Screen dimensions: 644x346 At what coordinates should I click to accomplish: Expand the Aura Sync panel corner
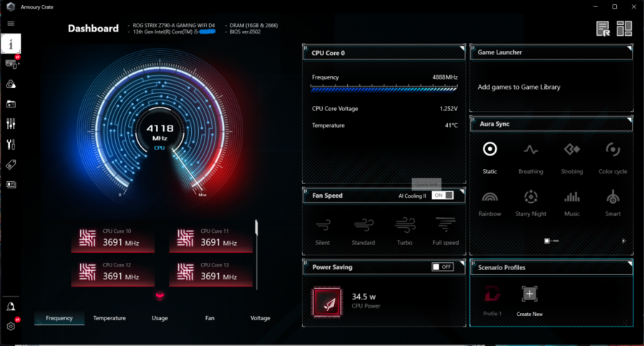(629, 120)
